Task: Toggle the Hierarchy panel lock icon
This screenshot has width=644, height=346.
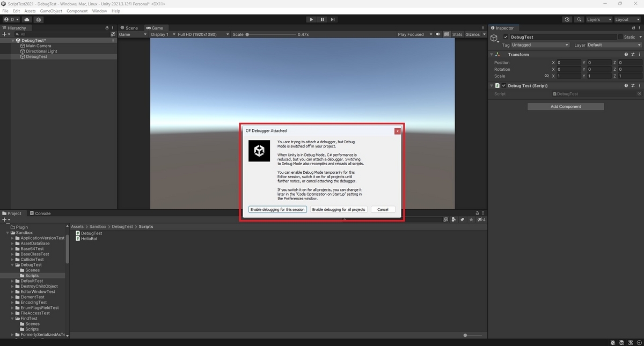Action: click(107, 28)
